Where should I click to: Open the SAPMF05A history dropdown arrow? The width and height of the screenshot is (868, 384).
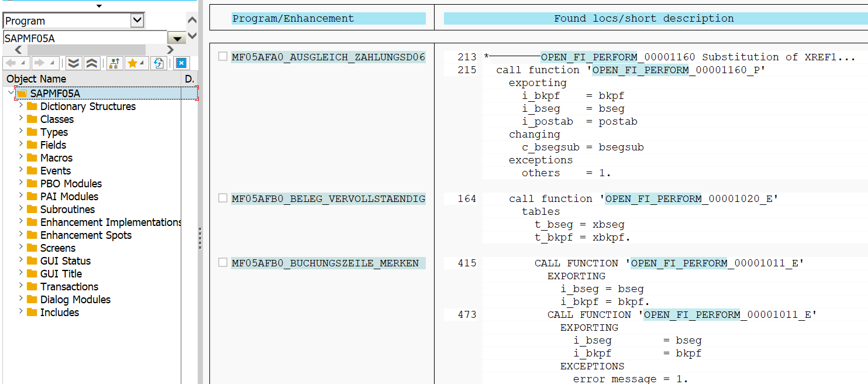point(176,39)
